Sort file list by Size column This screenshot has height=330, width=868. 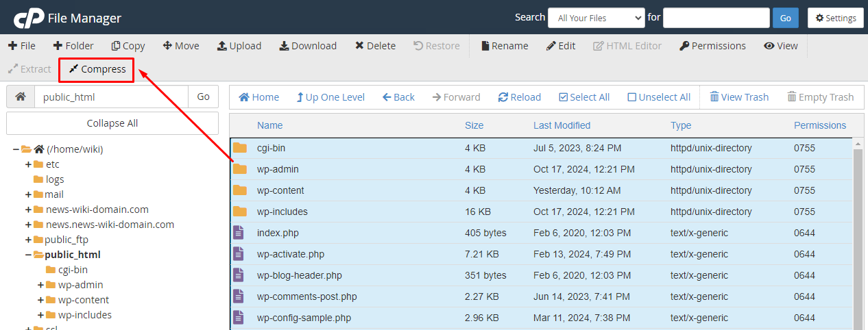tap(474, 125)
